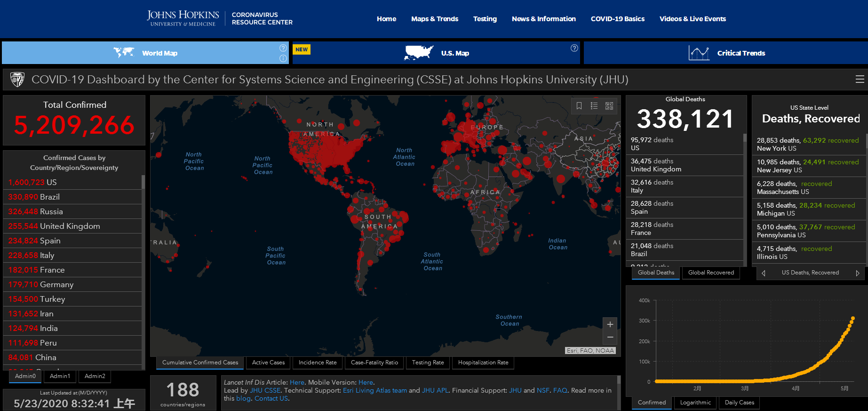Click the map zoom in plus button
The height and width of the screenshot is (411, 868).
610,324
